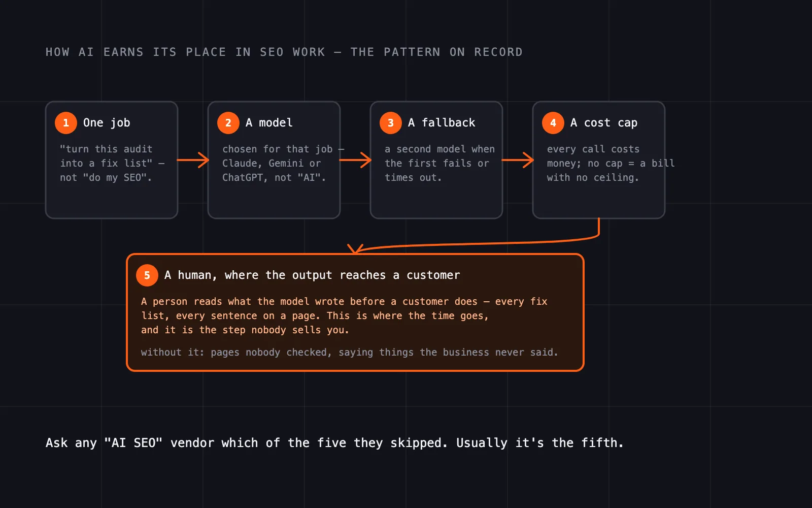Select the 'A fallback' card heading
This screenshot has height=508, width=812.
(442, 123)
